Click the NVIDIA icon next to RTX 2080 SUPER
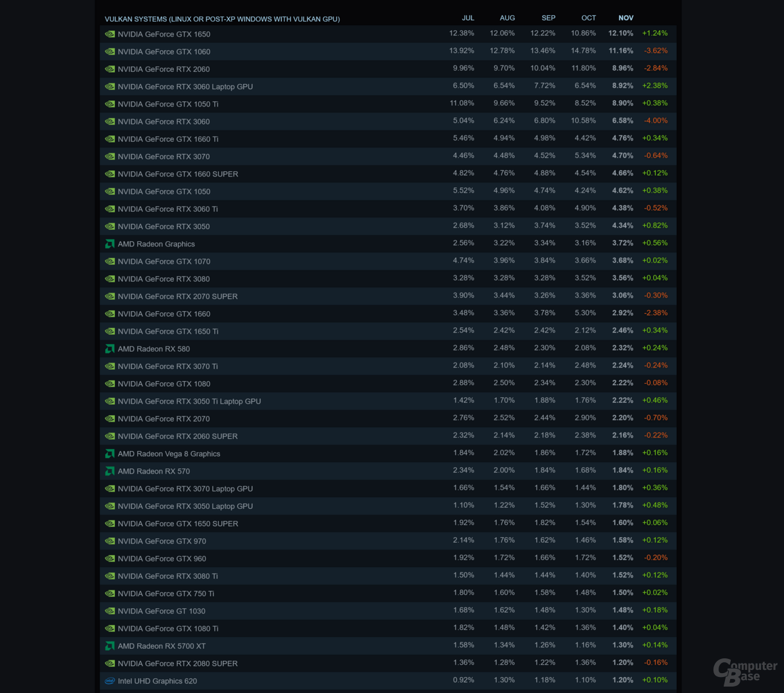The height and width of the screenshot is (693, 784). click(x=110, y=663)
